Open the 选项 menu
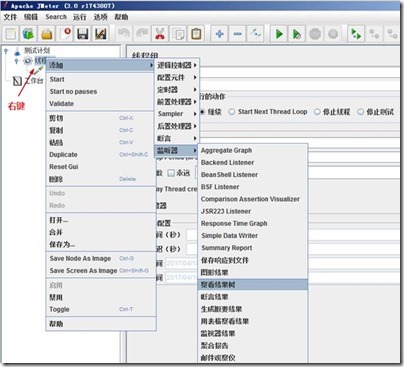This screenshot has width=404, height=367. tap(100, 17)
